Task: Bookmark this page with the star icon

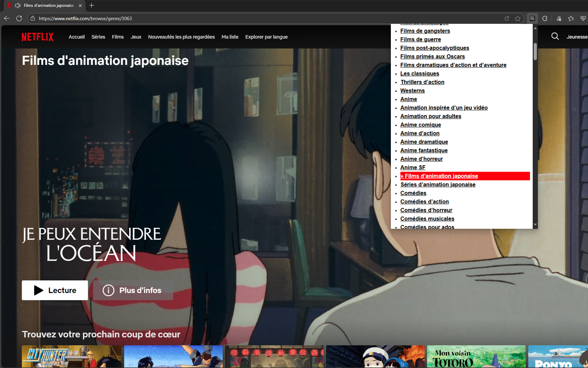Action: click(x=518, y=18)
